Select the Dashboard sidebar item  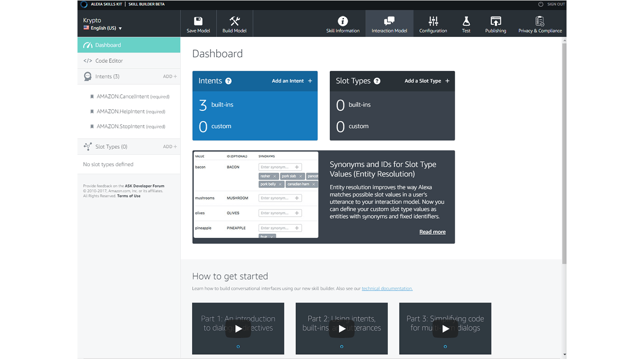(129, 45)
